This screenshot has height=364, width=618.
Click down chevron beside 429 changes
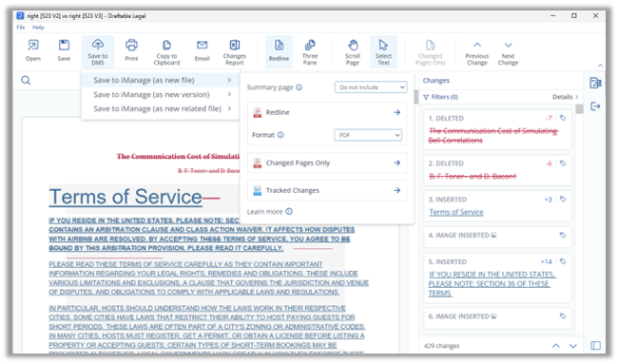pyautogui.click(x=573, y=346)
